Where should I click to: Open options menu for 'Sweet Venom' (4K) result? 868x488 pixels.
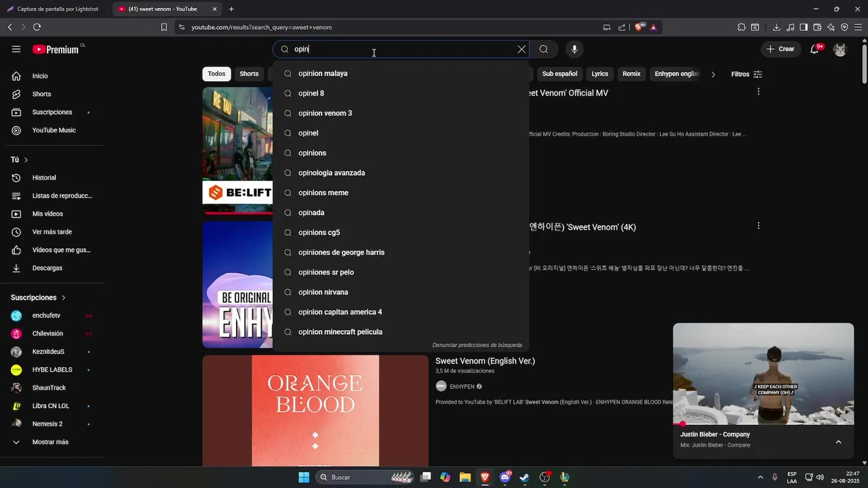tap(758, 226)
